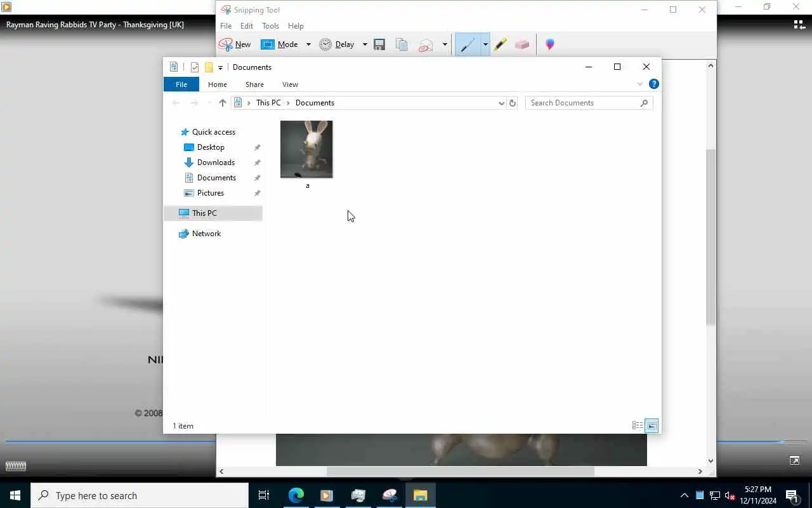This screenshot has height=508, width=812.
Task: Unpin Desktop using its pin icon
Action: click(257, 147)
